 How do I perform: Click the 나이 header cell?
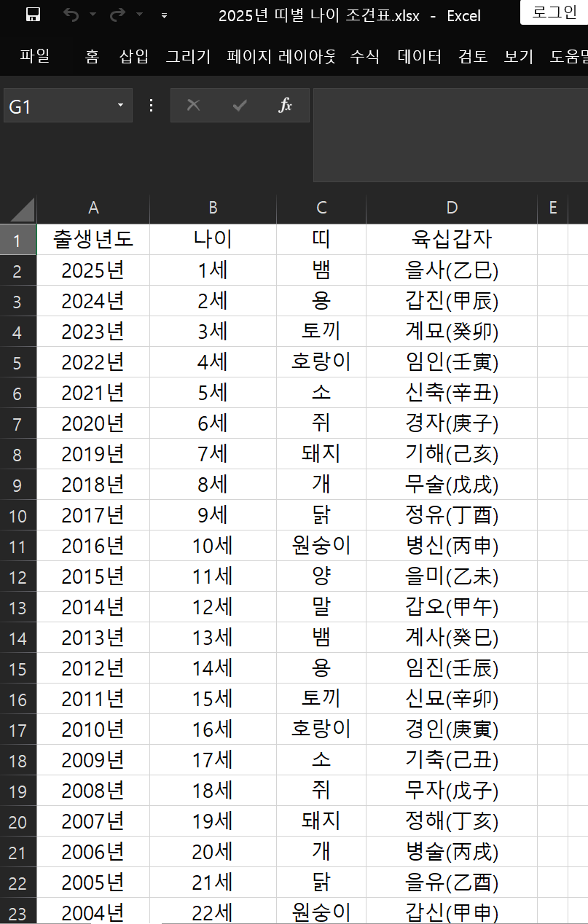pyautogui.click(x=213, y=240)
